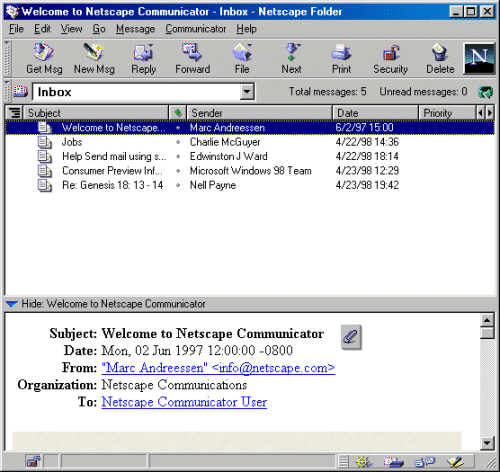Screen dimensions: 500x472
Task: Open the Message menu
Action: click(x=135, y=29)
